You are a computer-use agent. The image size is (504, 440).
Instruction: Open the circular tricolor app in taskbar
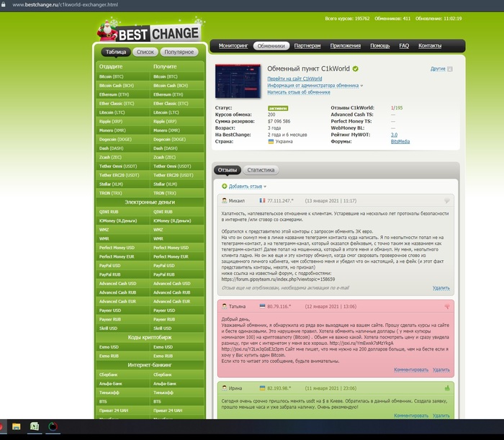pos(53,426)
